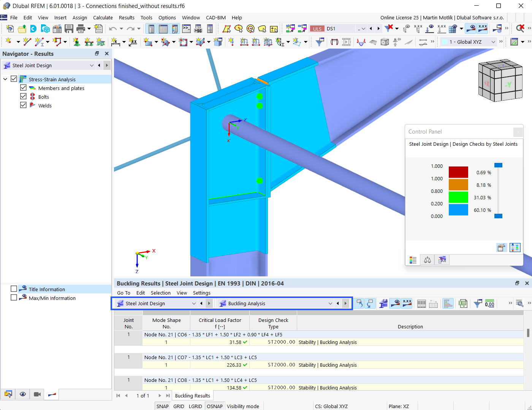Toggle the OSNAP status bar button

(x=215, y=406)
